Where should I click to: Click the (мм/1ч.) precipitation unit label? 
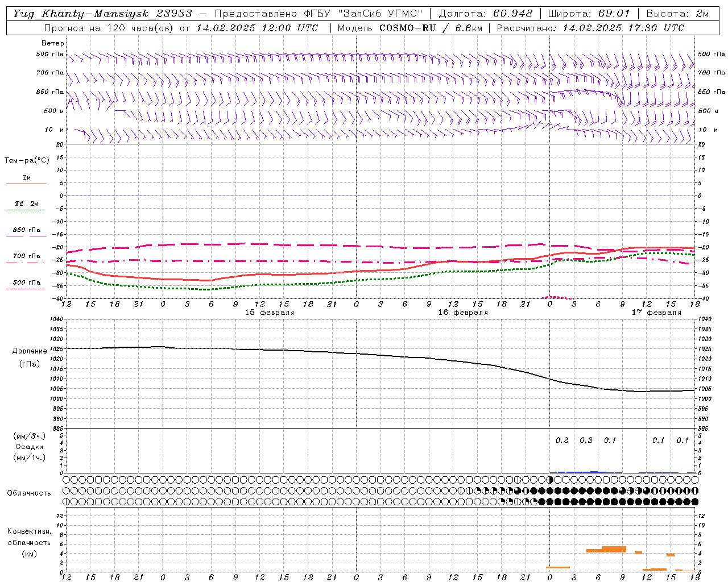(x=30, y=458)
